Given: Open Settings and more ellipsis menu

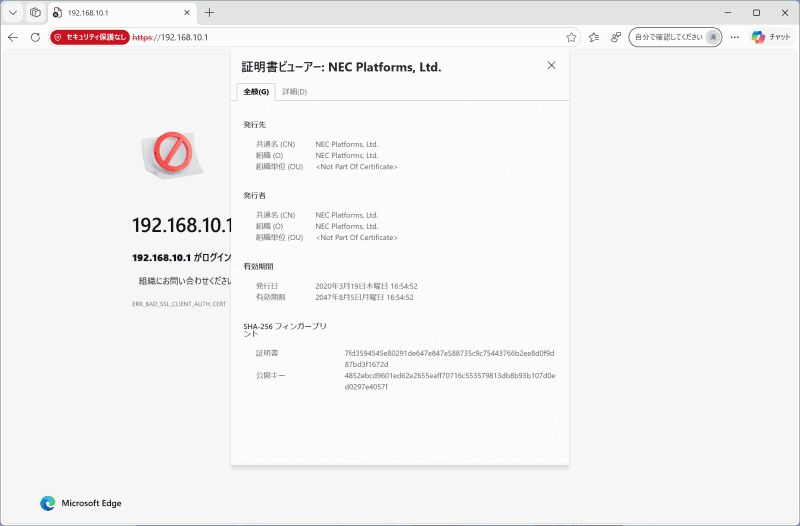Looking at the screenshot, I should pos(735,37).
